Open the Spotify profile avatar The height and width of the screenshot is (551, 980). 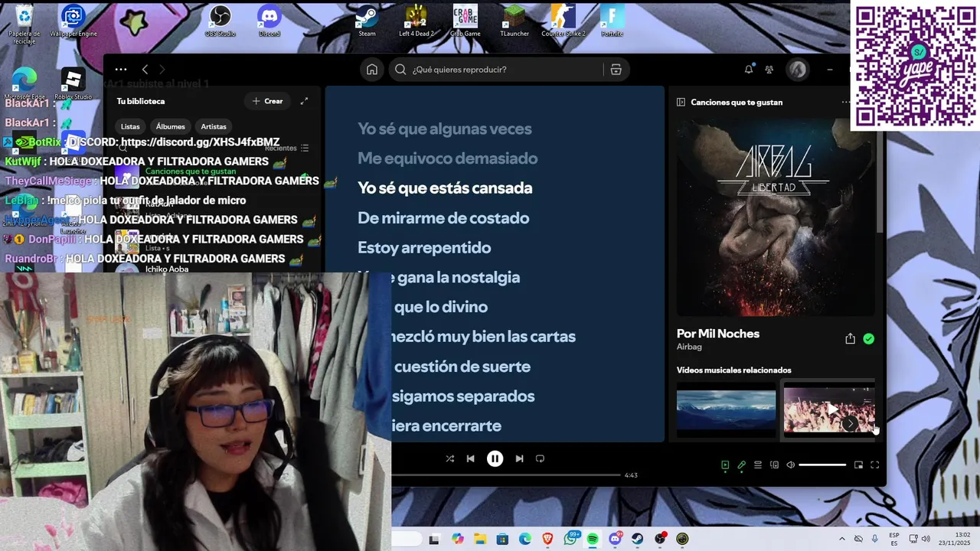pyautogui.click(x=798, y=70)
